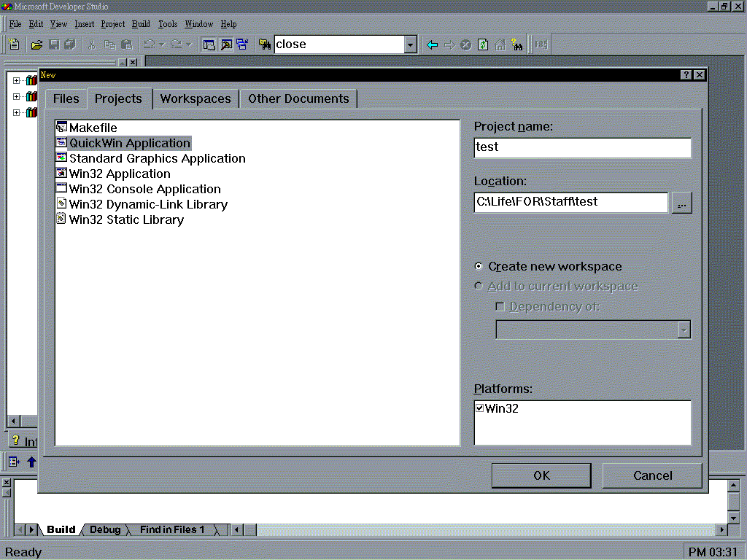Select the Find in Files 1 output tab
747x560 pixels.
click(172, 529)
